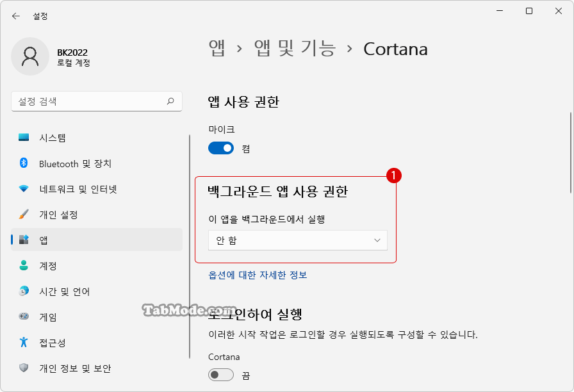Click the Privacy & security shield icon
Image resolution: width=574 pixels, height=392 pixels.
point(24,368)
